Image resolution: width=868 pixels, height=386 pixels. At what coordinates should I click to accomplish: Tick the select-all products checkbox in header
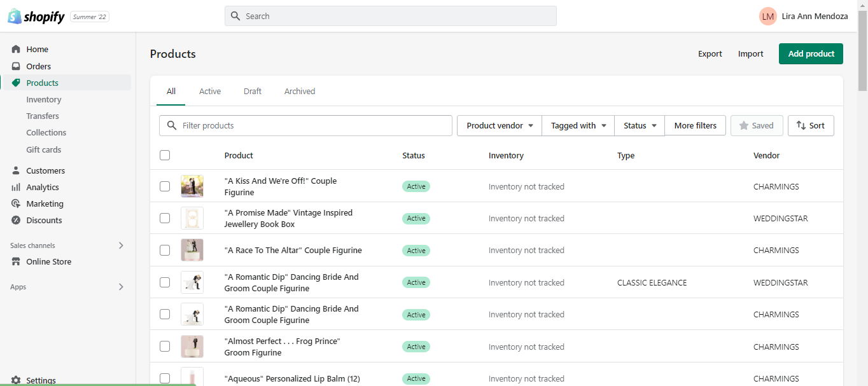pos(165,155)
